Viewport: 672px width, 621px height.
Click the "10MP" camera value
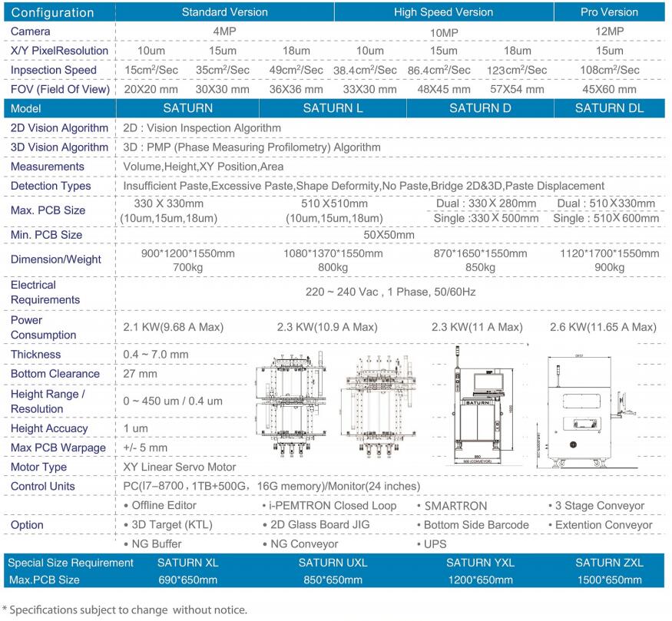(444, 33)
